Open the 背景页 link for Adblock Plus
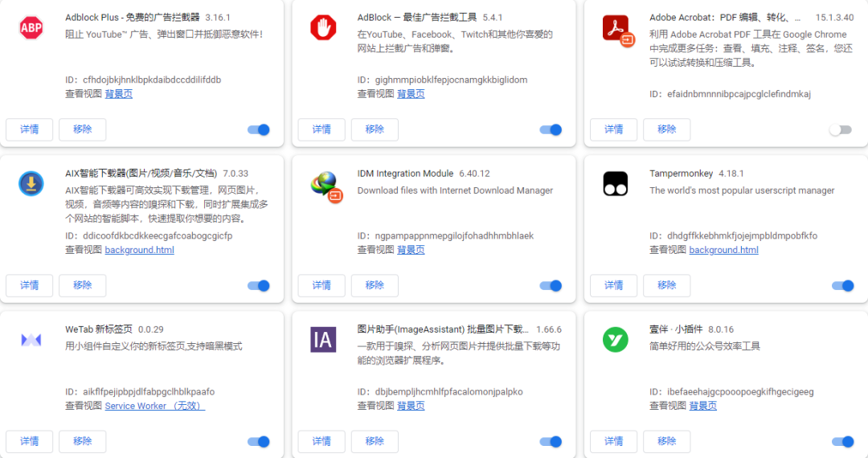Viewport: 868px width, 458px height. tap(118, 94)
